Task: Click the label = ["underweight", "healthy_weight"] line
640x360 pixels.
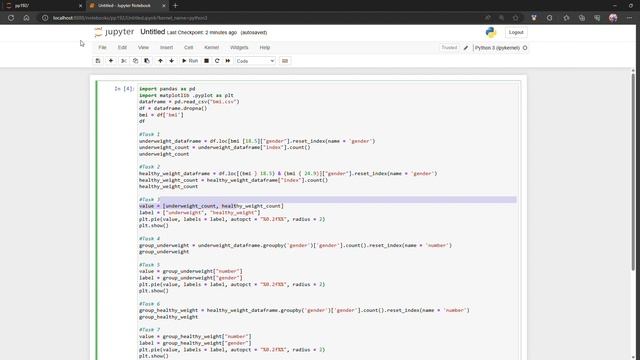Action: pyautogui.click(x=200, y=213)
